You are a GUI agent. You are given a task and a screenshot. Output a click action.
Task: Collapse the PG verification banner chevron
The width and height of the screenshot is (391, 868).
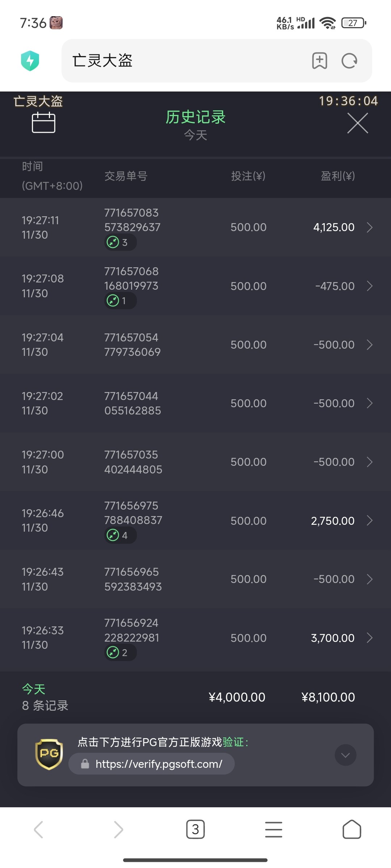[345, 755]
